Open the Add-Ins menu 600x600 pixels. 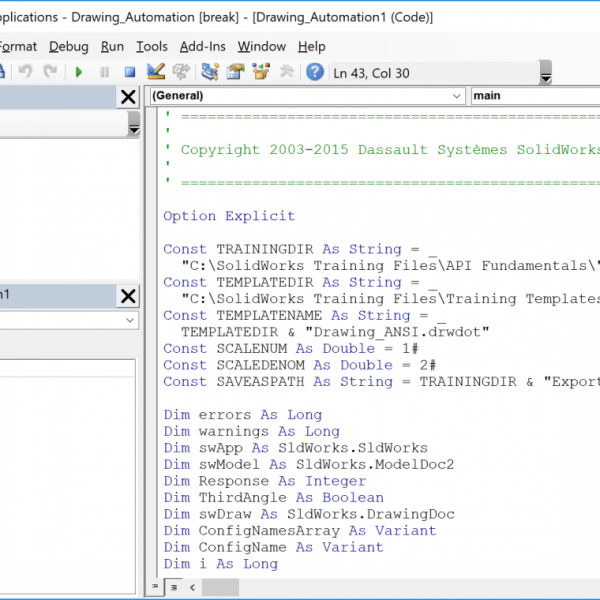(x=203, y=47)
